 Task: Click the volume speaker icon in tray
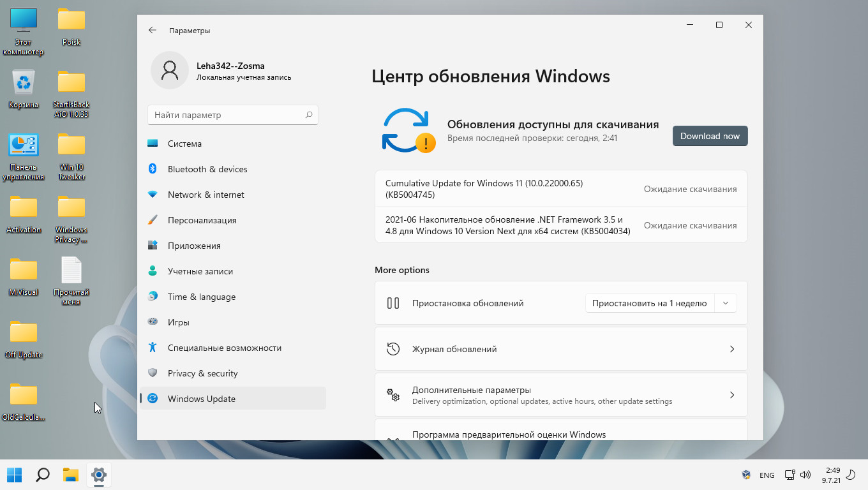tap(805, 475)
